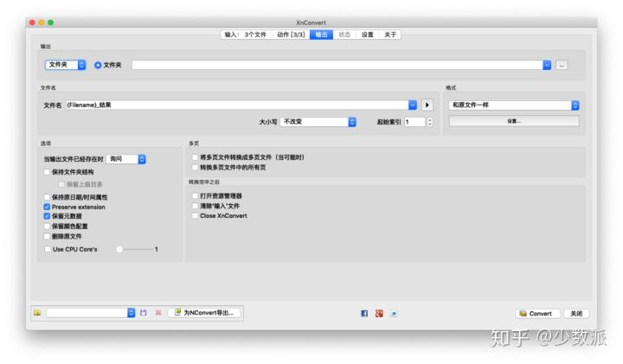Enable 删除原文件 checkbox
This screenshot has width=623, height=364.
point(47,236)
